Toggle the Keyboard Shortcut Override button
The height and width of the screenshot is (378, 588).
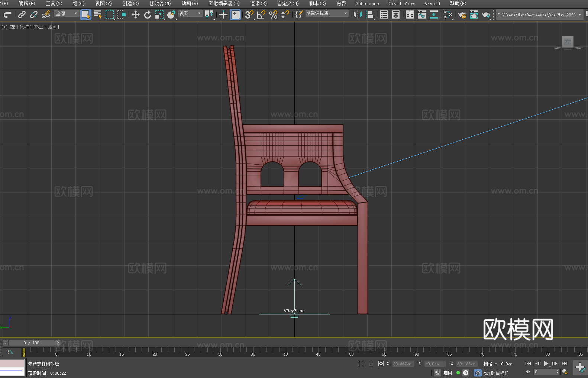(x=235, y=14)
